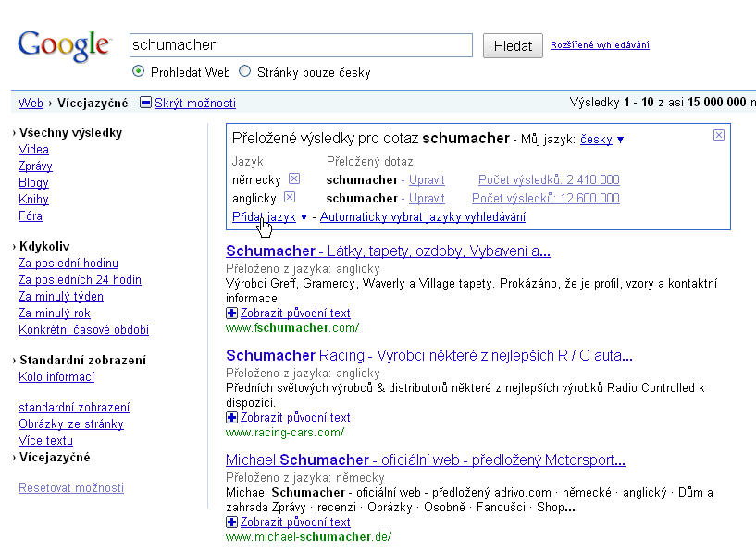This screenshot has width=756, height=552.
Task: Click the www.fschumacher.com/ URL text
Action: click(292, 328)
